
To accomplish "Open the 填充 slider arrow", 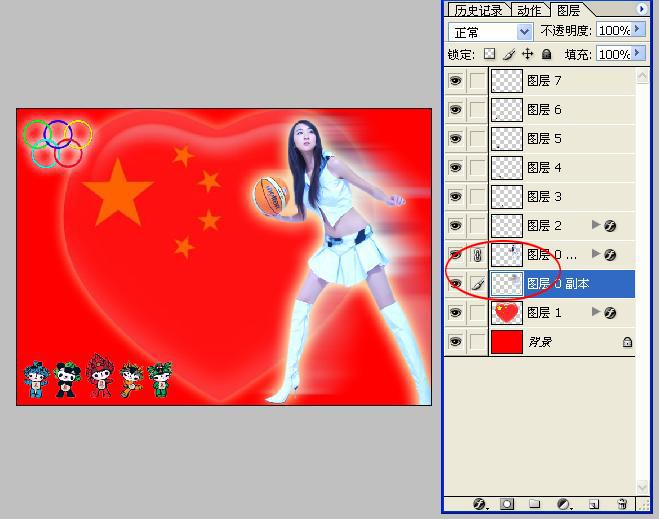I will pos(638,53).
